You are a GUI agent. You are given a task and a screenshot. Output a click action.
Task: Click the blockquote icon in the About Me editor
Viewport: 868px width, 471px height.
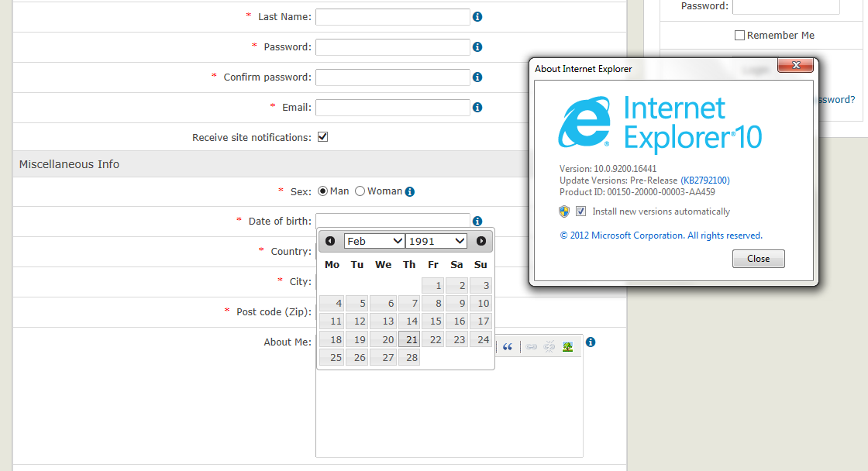coord(508,347)
